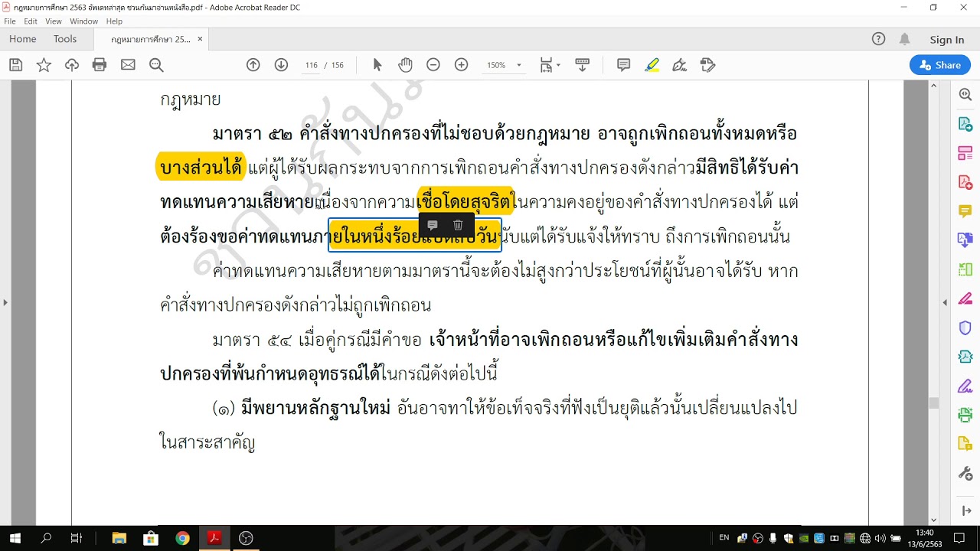Click the volume speaker tray icon
This screenshot has height=551, width=980.
point(880,538)
